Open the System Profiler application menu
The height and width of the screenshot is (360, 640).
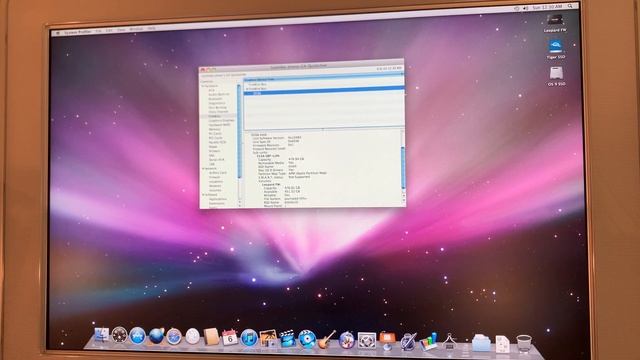click(x=78, y=32)
